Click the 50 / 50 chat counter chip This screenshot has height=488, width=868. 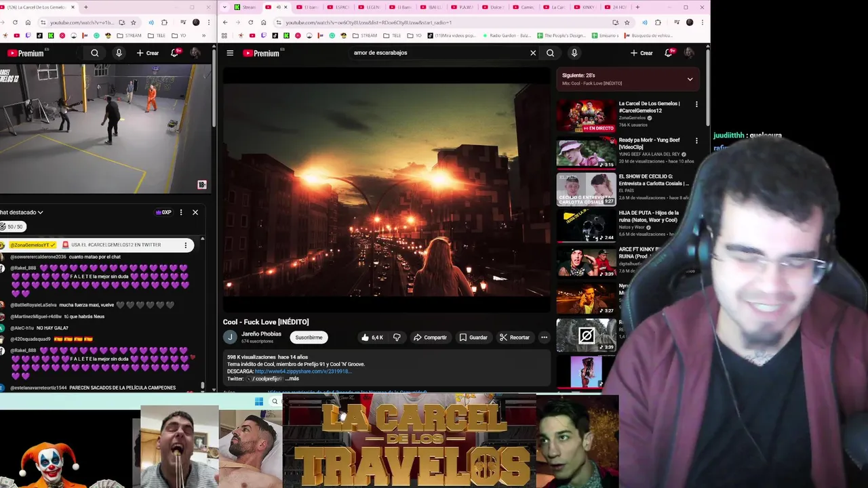(12, 226)
